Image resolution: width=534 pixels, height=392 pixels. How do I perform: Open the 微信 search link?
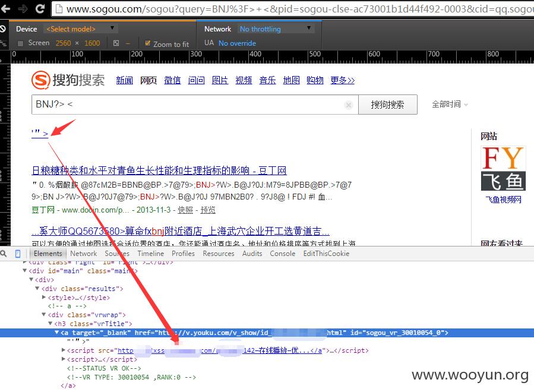pos(172,80)
